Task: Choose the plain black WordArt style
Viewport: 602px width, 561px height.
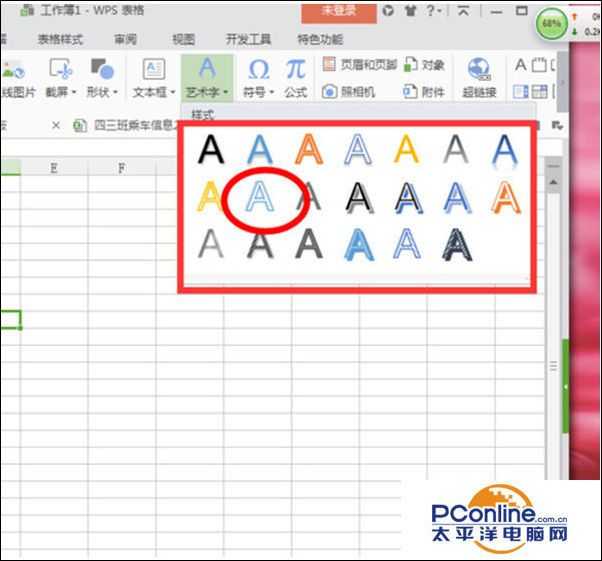Action: [x=211, y=149]
